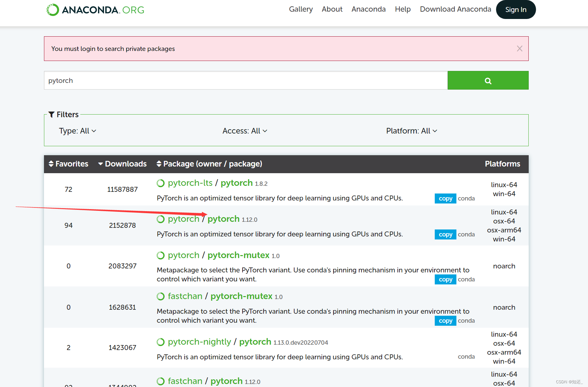Click the 11587887 downloads value
The height and width of the screenshot is (387, 588).
tap(122, 190)
